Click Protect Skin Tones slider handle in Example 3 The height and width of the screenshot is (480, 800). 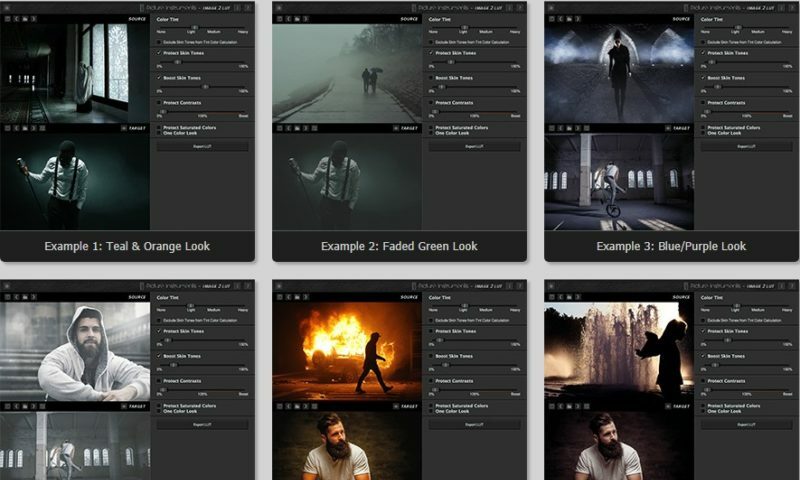click(x=712, y=62)
